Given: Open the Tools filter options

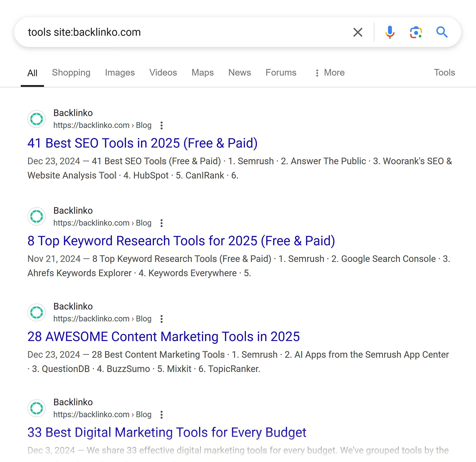Looking at the screenshot, I should [x=444, y=73].
